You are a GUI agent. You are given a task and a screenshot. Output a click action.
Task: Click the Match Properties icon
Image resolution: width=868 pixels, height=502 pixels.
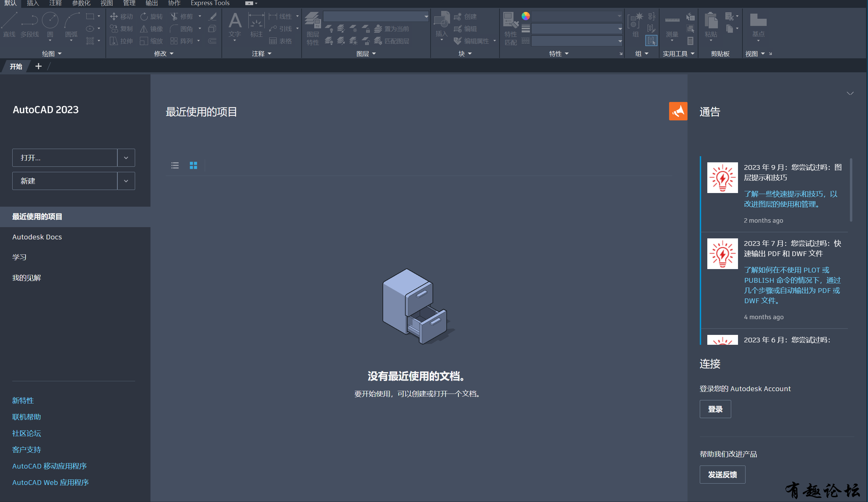[510, 21]
